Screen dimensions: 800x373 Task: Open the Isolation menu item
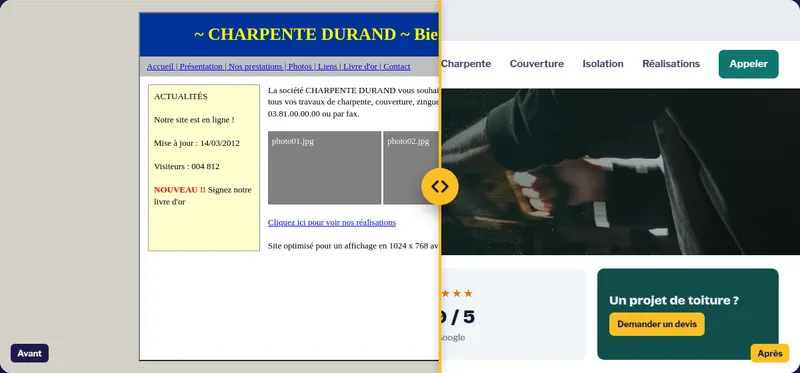[x=603, y=64]
